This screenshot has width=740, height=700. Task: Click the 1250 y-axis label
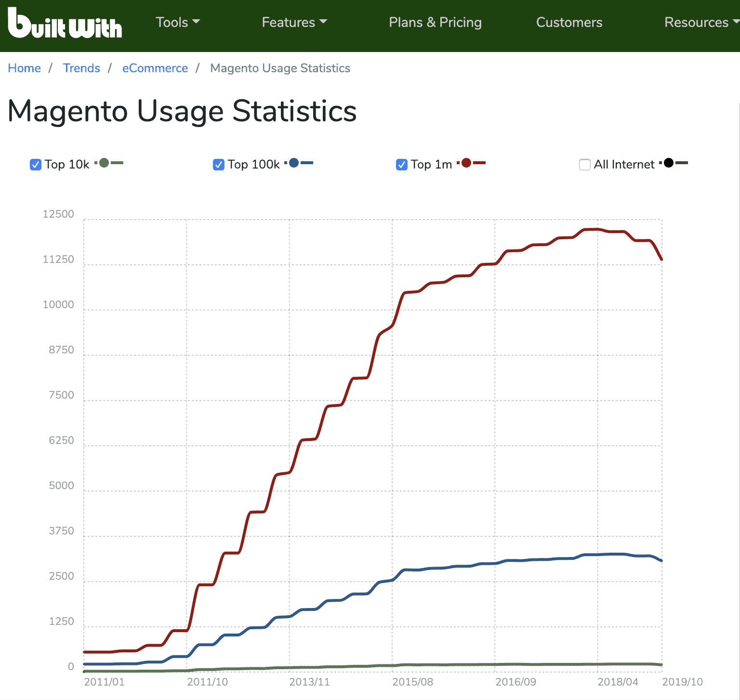pos(61,622)
